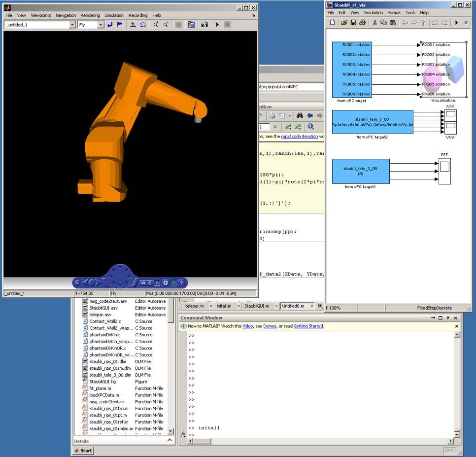Click the red X hide-panel button on the navigation panel

[x=77, y=283]
